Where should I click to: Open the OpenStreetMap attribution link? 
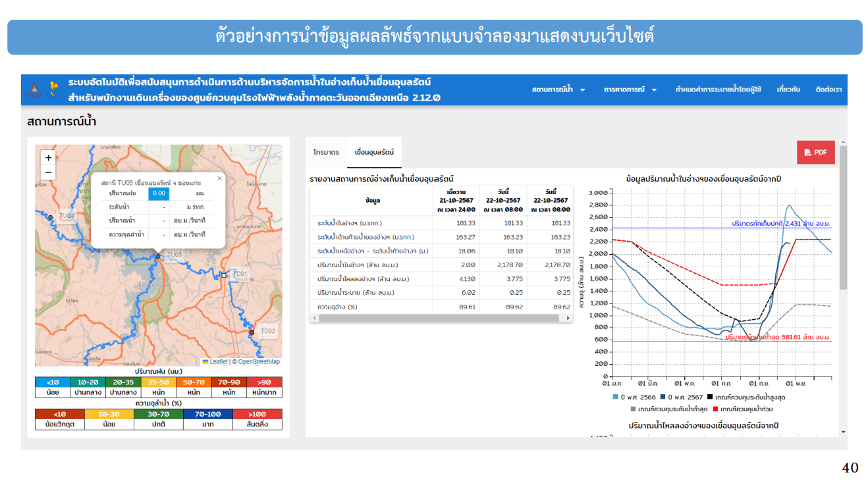[259, 362]
